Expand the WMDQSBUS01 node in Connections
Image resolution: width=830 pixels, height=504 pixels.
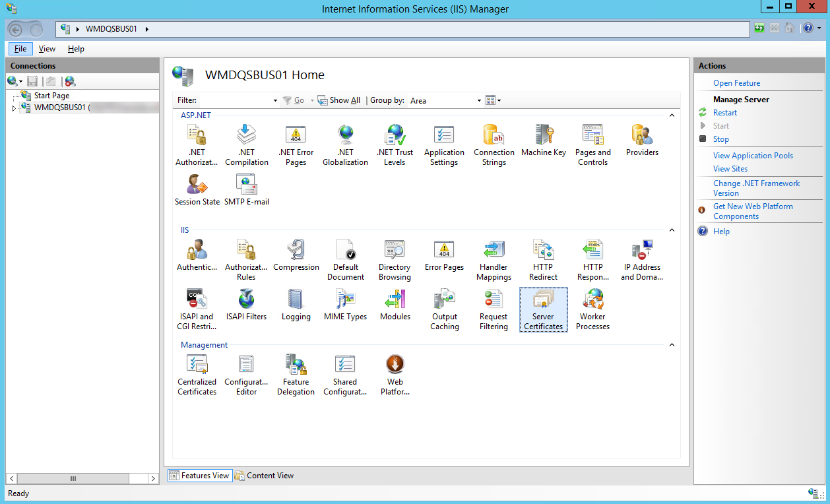coord(13,108)
